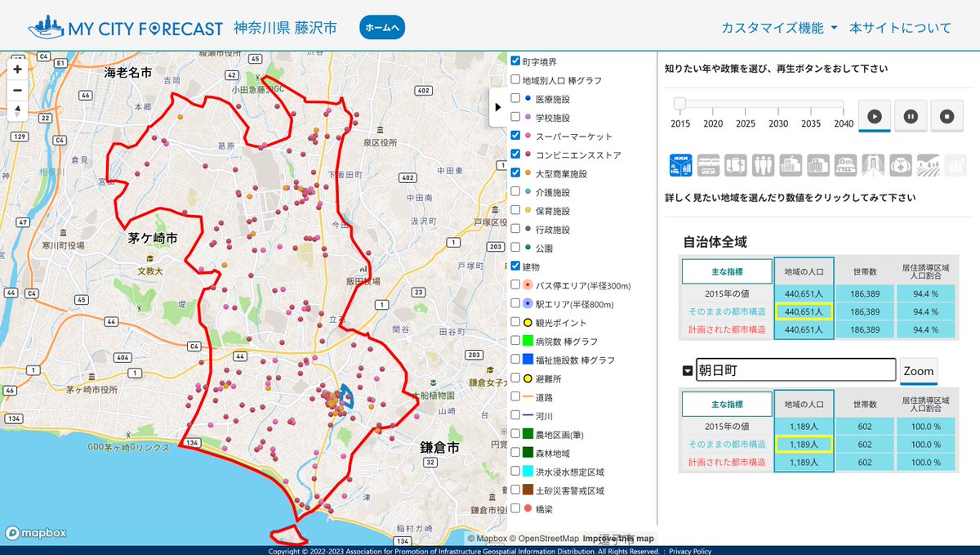Enable the 行政施設 layer checkbox

click(x=515, y=229)
